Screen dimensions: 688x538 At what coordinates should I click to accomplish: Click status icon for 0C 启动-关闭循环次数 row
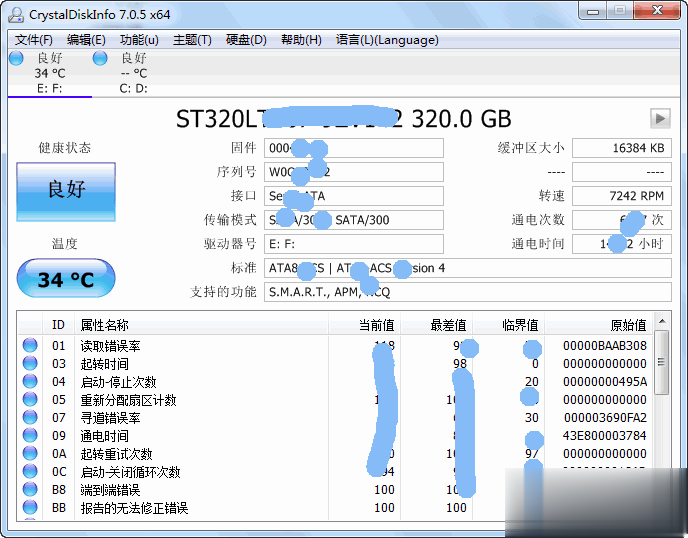[30, 471]
